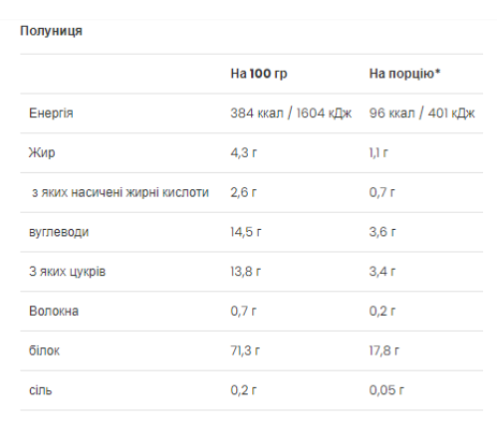Click the З яких цукрів row label

click(x=67, y=272)
